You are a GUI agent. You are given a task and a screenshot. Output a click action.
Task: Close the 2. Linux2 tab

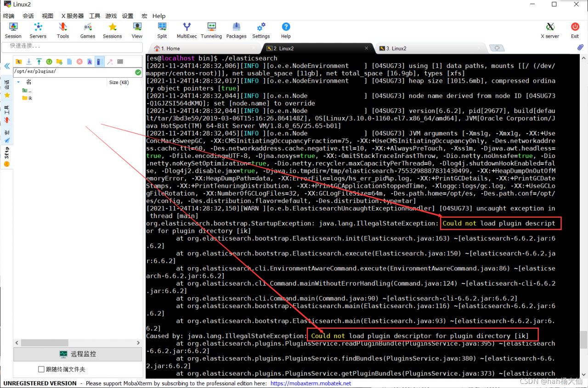tap(366, 48)
